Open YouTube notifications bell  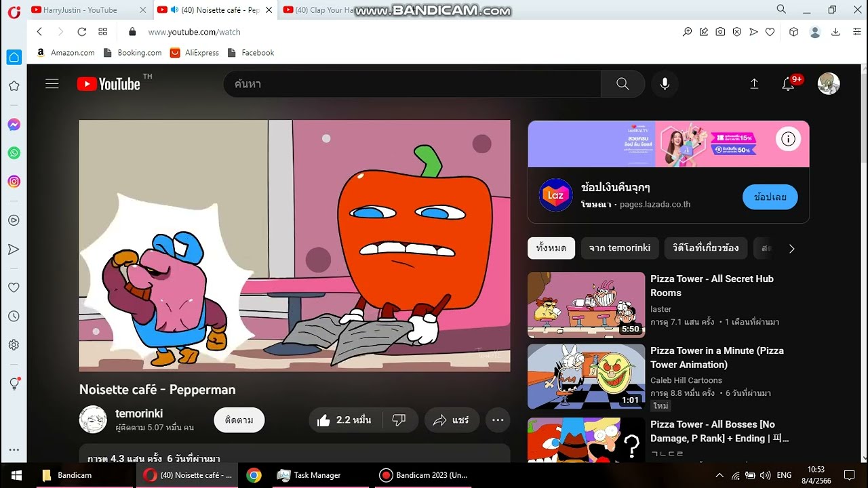pyautogui.click(x=788, y=84)
